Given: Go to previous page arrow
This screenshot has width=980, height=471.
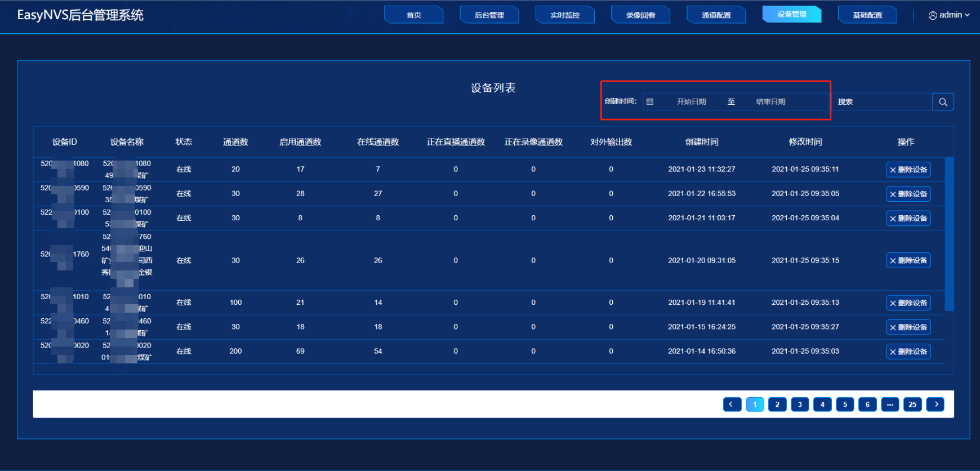Looking at the screenshot, I should 732,405.
